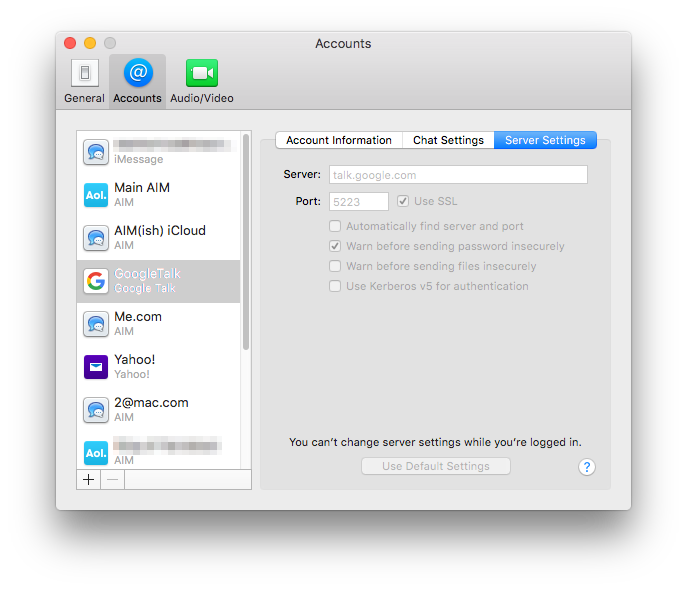The image size is (687, 590).
Task: Open the General preferences pane
Action: [85, 81]
